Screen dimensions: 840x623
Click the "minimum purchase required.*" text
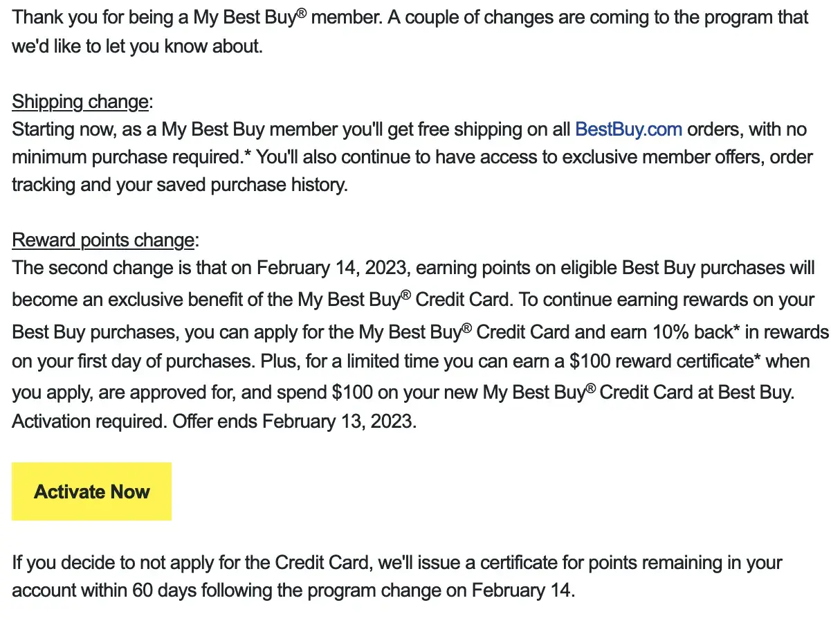[131, 157]
